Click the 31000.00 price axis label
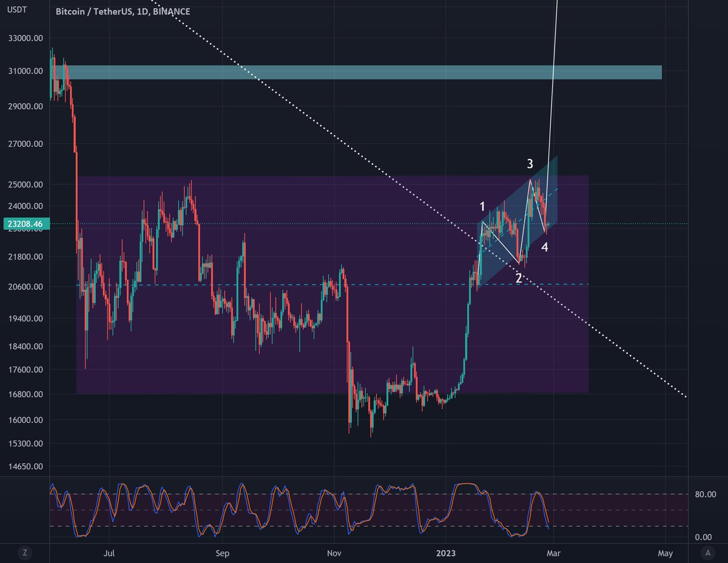The height and width of the screenshot is (563, 728). pyautogui.click(x=26, y=71)
